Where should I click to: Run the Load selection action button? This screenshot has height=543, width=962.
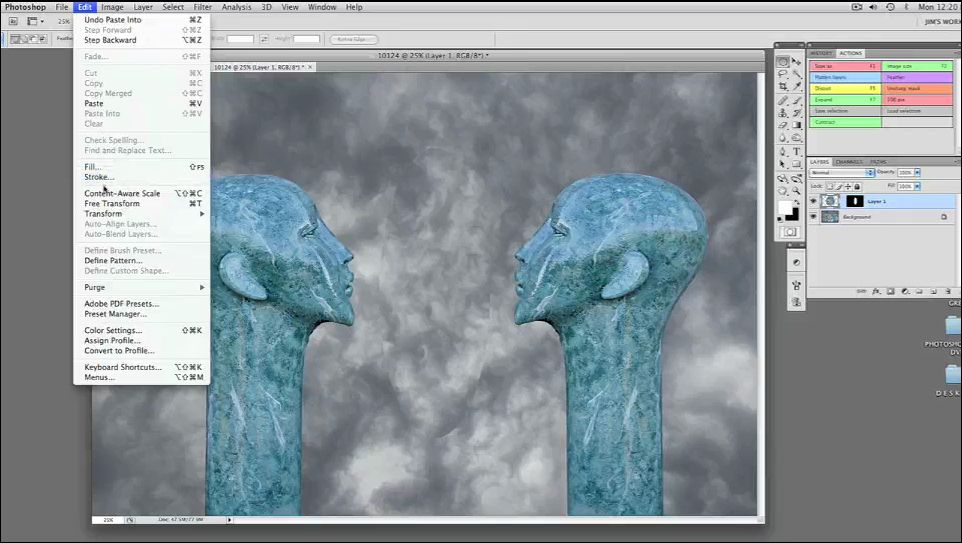tap(917, 111)
